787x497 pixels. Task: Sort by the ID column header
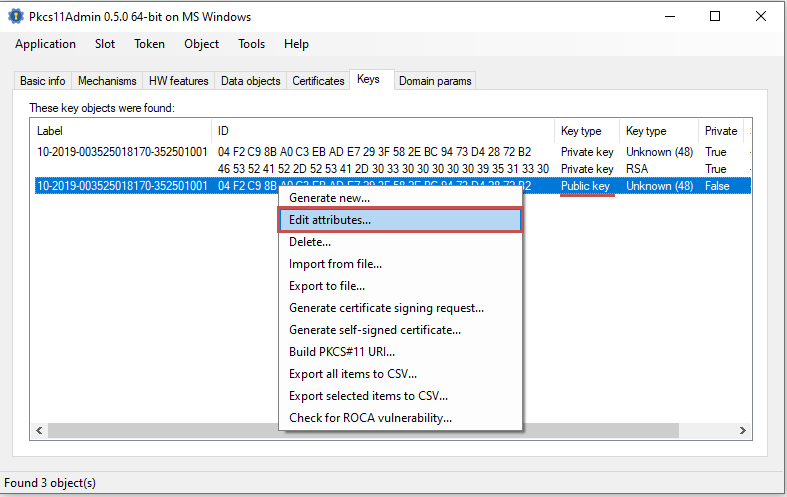(x=383, y=131)
